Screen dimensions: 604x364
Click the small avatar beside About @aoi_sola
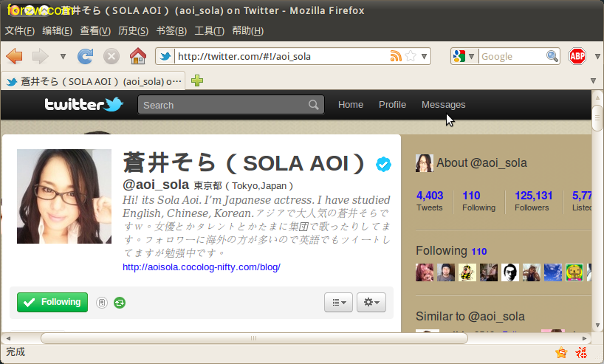[424, 163]
